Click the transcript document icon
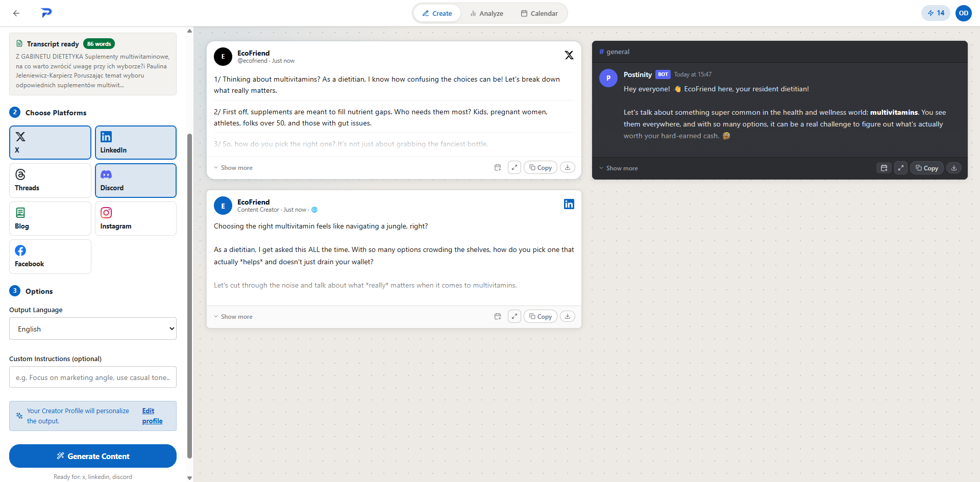The height and width of the screenshot is (482, 980). [x=19, y=44]
